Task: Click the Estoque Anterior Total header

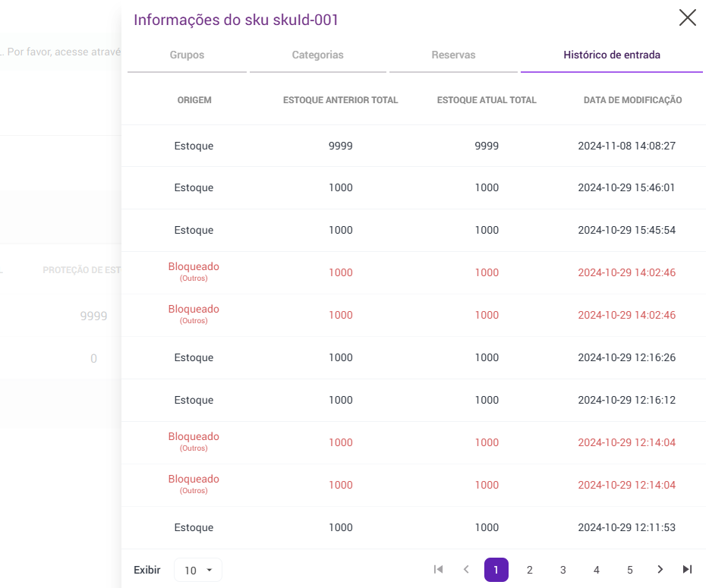Action: [340, 100]
